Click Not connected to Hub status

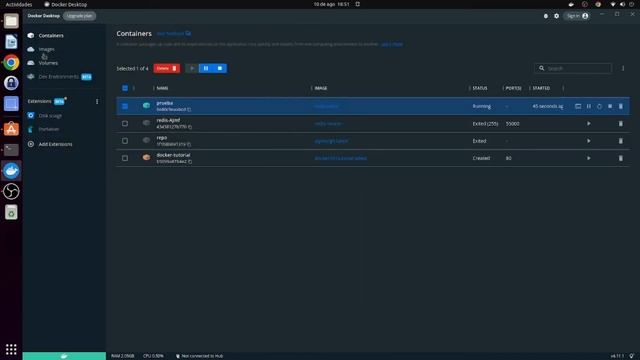199,356
